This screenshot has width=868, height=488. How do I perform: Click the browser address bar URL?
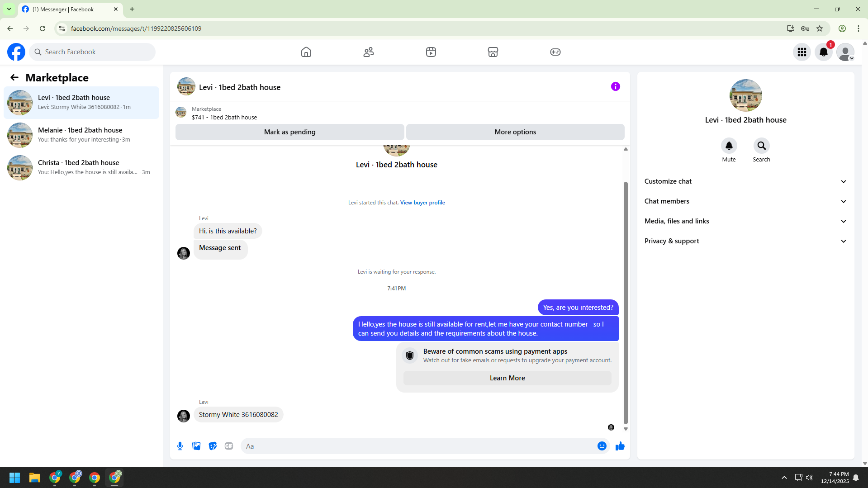[x=136, y=28]
